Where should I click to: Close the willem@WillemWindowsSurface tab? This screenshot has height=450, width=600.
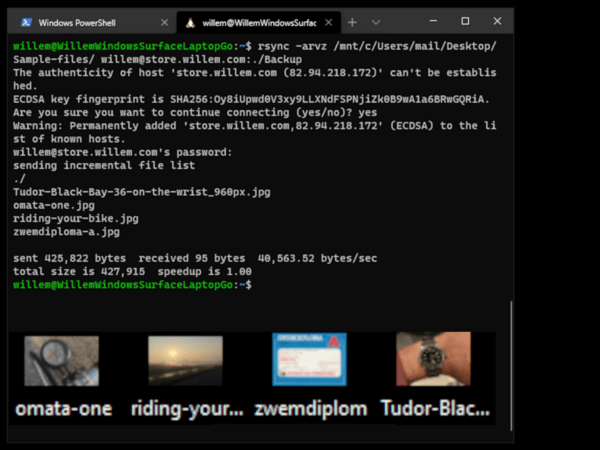click(x=327, y=21)
